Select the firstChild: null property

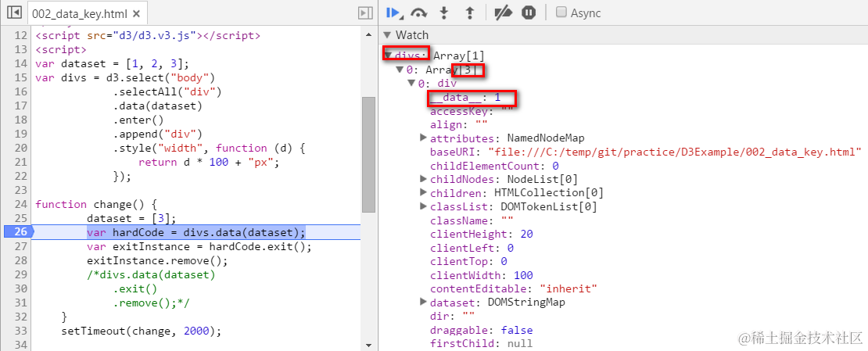[x=481, y=344]
